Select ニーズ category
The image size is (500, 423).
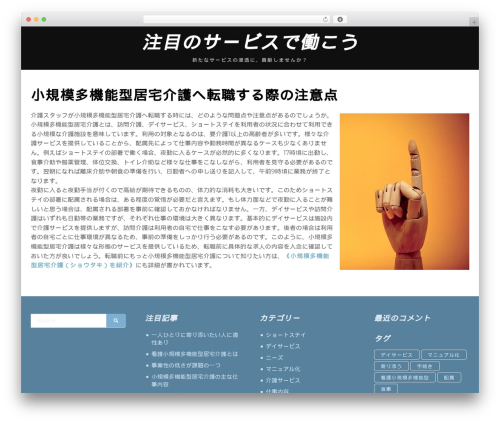(x=274, y=357)
